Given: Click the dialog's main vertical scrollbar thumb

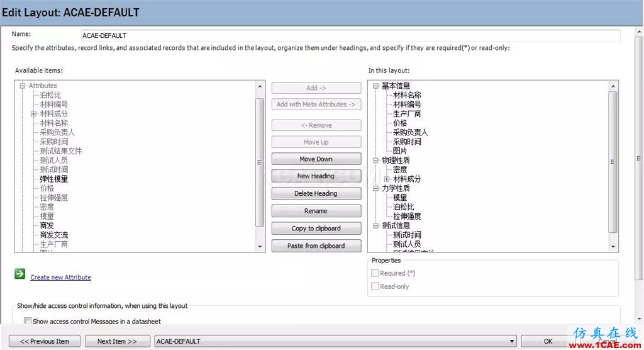Looking at the screenshot, I should click(639, 159).
